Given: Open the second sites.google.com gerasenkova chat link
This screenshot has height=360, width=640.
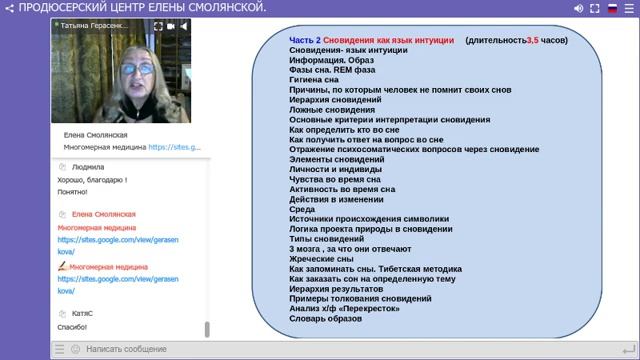Looking at the screenshot, I should point(118,285).
